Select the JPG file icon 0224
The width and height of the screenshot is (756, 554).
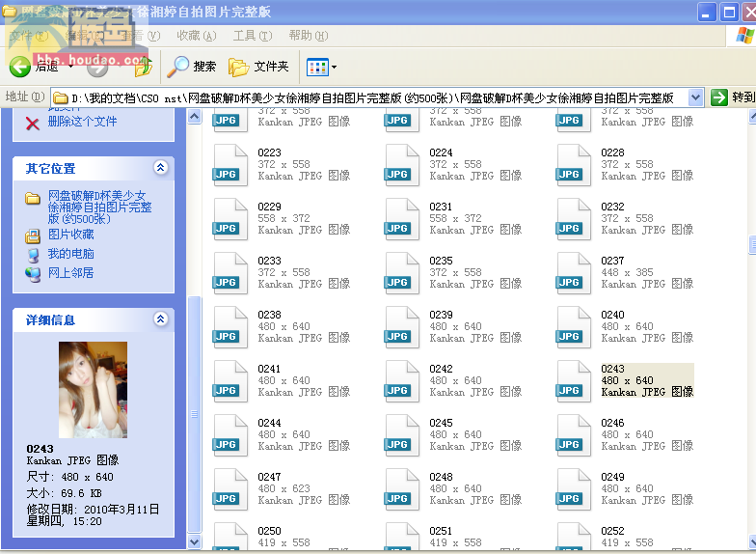402,165
